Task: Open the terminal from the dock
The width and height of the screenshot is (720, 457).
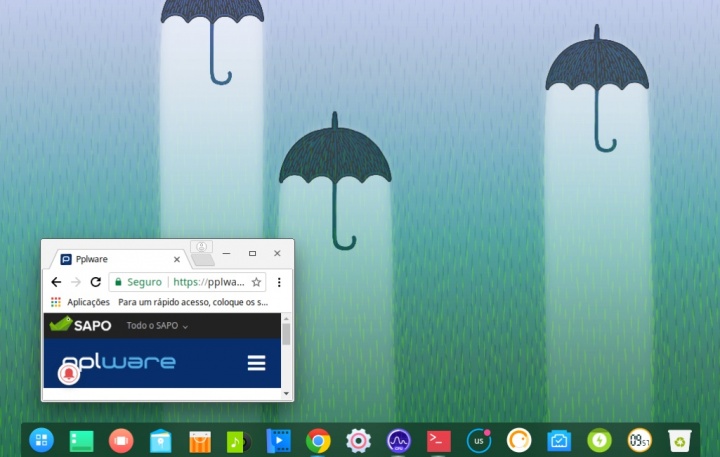Action: pyautogui.click(x=438, y=440)
